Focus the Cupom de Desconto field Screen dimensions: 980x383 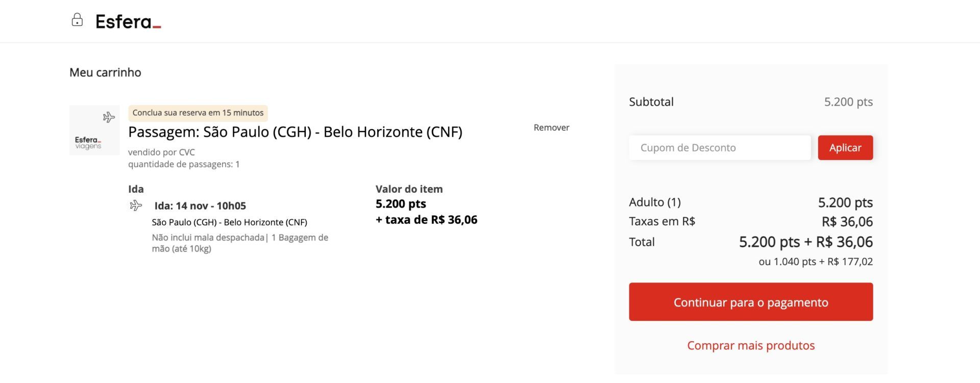click(720, 148)
